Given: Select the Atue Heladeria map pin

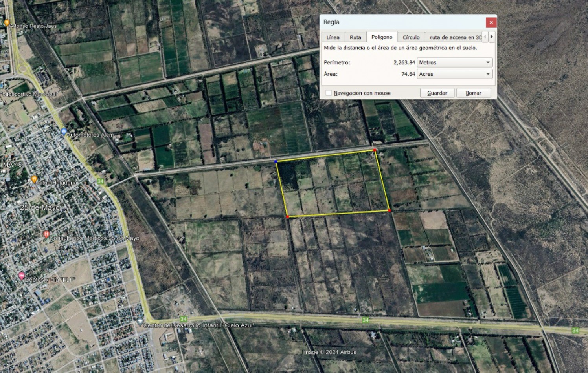Looking at the screenshot, I should click(x=34, y=179).
